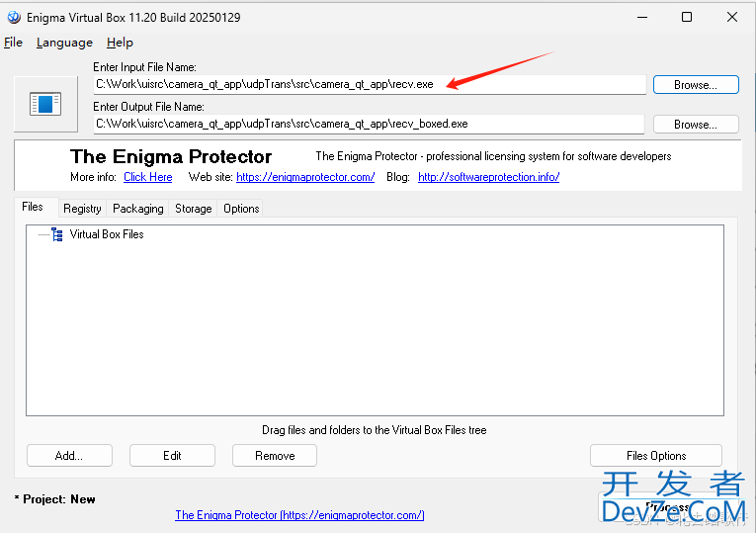Open the File menu
756x533 pixels.
[x=13, y=43]
